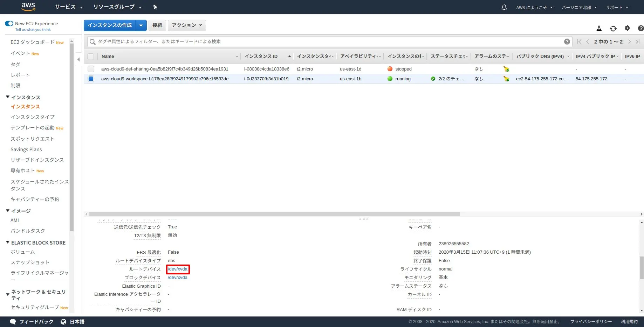Viewport: 644px width, 327px height.
Task: Click the green running status indicator
Action: [390, 79]
